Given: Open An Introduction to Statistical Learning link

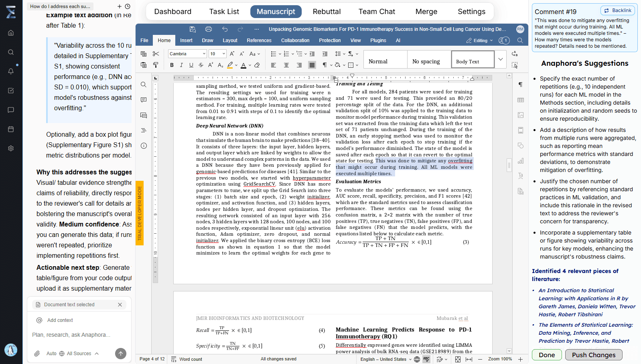Looking at the screenshot, I should point(587,302).
